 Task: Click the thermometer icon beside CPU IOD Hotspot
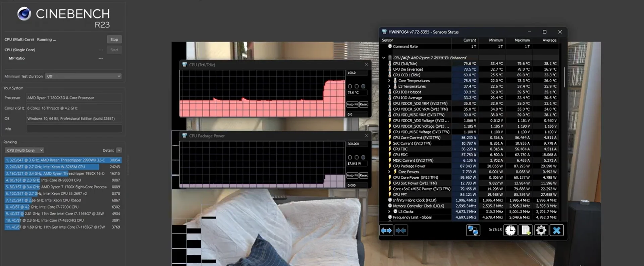[390, 92]
